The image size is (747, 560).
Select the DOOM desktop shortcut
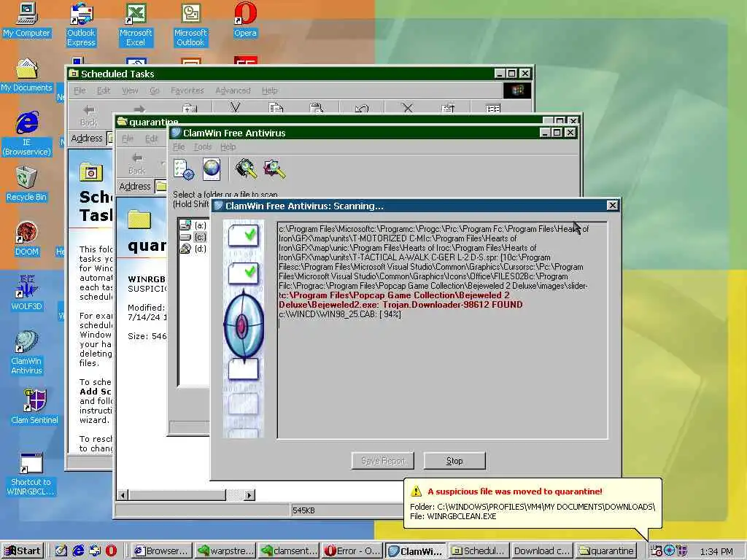[x=27, y=239]
